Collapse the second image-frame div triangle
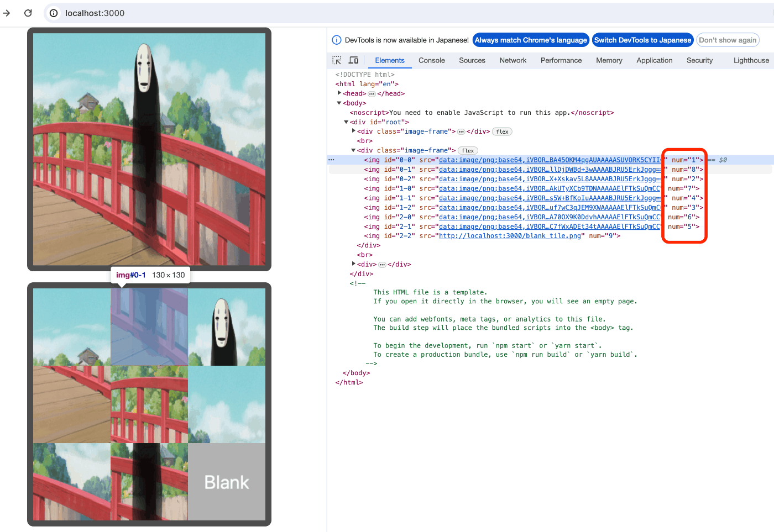 (x=353, y=150)
